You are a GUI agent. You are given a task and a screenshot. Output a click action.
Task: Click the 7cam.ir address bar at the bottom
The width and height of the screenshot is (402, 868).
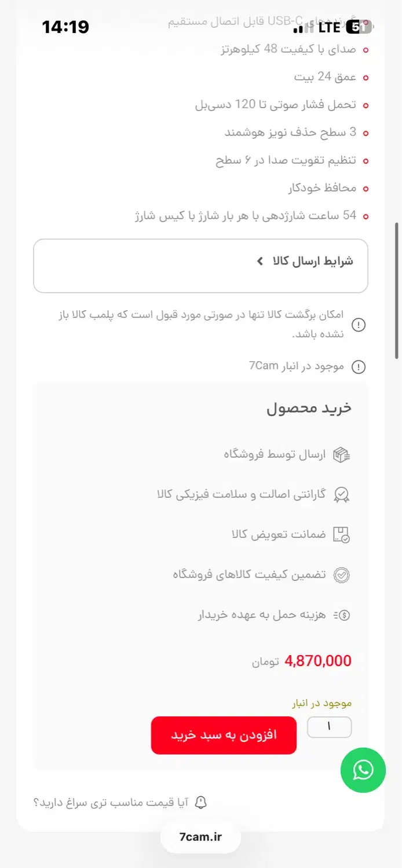(200, 836)
